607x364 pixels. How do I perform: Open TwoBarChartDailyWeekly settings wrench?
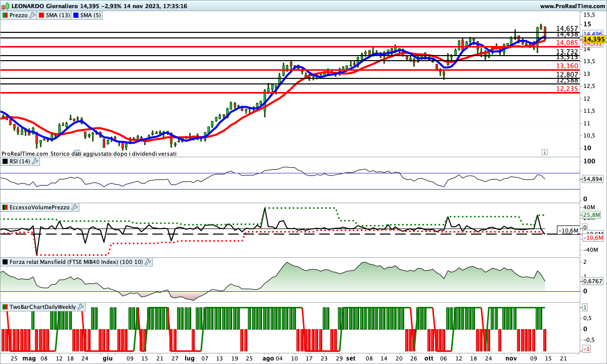pyautogui.click(x=81, y=307)
